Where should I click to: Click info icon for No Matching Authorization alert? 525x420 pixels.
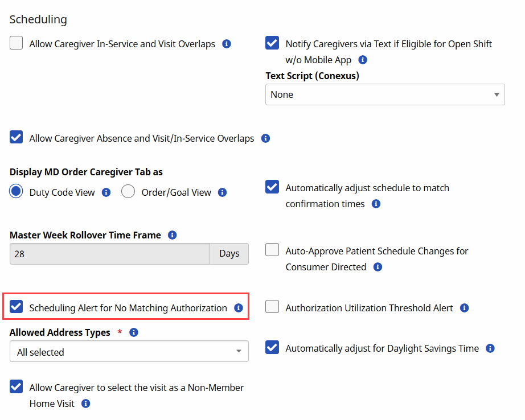[x=239, y=308]
